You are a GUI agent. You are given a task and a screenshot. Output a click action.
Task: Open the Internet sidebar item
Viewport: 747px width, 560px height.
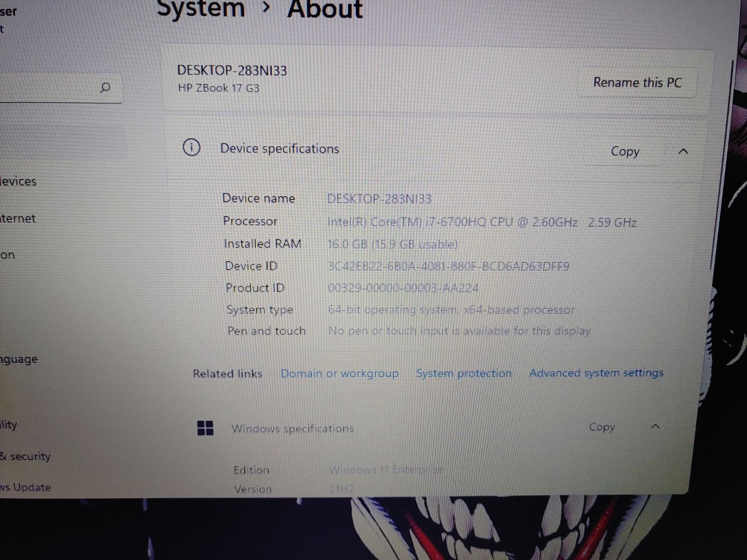coord(18,218)
